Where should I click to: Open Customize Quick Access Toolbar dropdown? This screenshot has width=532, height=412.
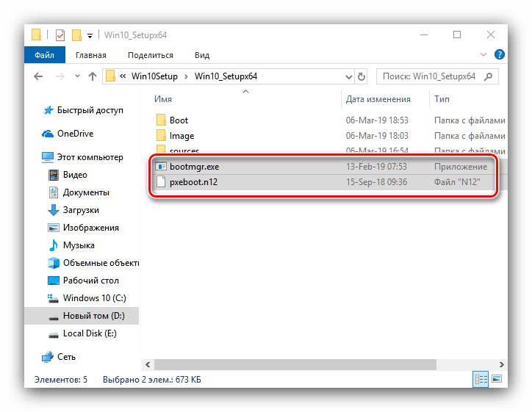pos(90,35)
